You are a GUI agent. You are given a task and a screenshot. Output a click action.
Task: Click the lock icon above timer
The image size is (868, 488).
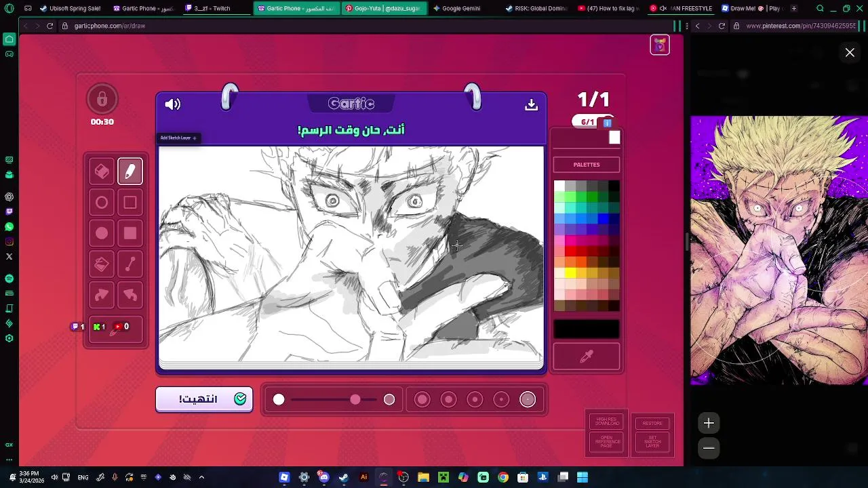coord(102,100)
